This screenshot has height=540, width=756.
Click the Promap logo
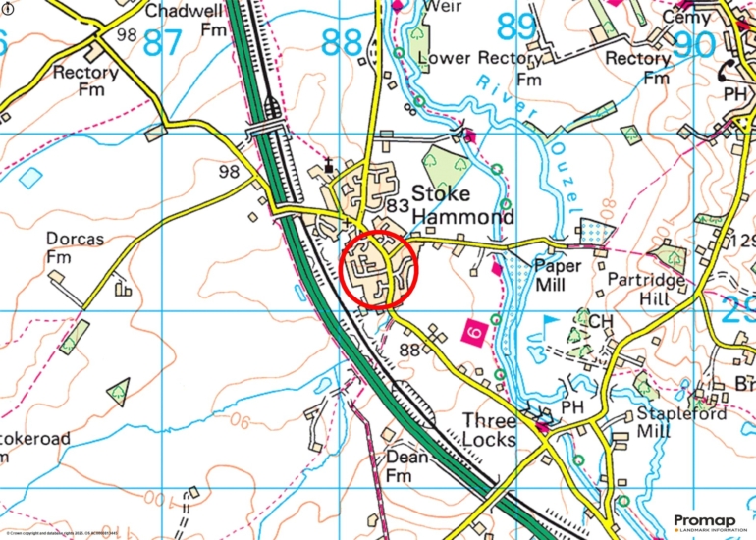pos(707,523)
